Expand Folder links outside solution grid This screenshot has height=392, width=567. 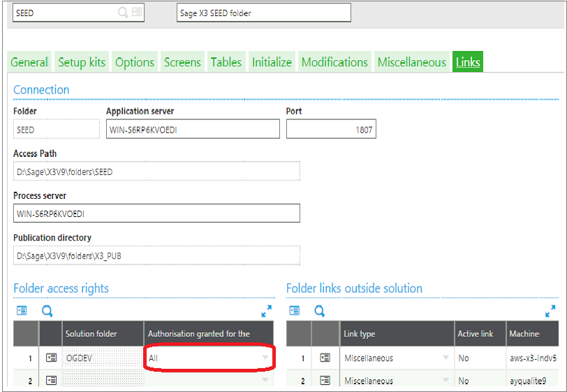550,311
